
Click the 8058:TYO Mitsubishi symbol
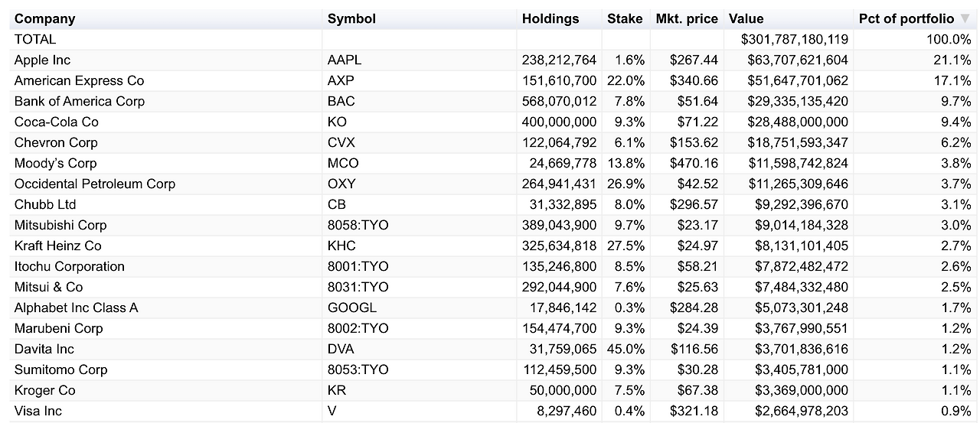(358, 225)
